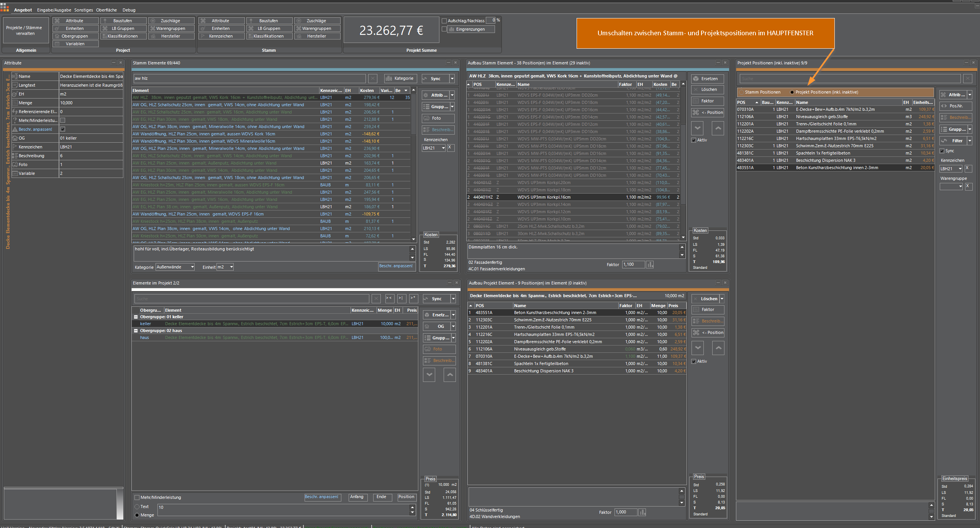Viewport: 980px width, 528px height.
Task: Select the Text radio option
Action: [x=137, y=507]
